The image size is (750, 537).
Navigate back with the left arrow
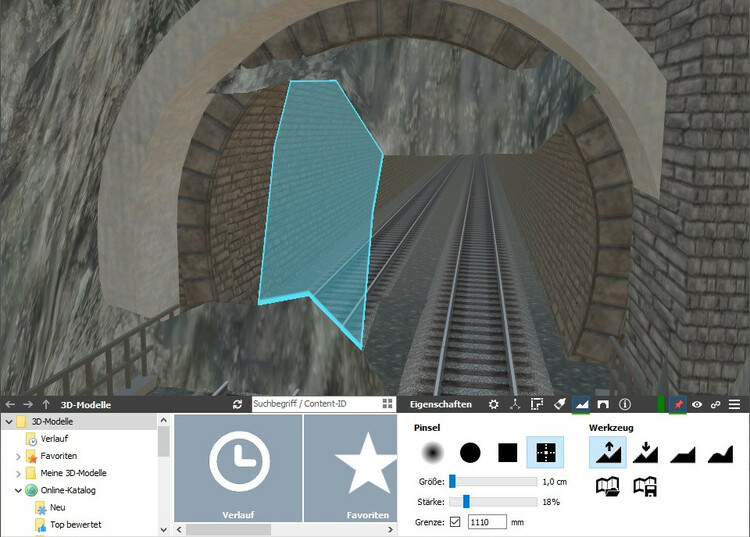(10, 405)
